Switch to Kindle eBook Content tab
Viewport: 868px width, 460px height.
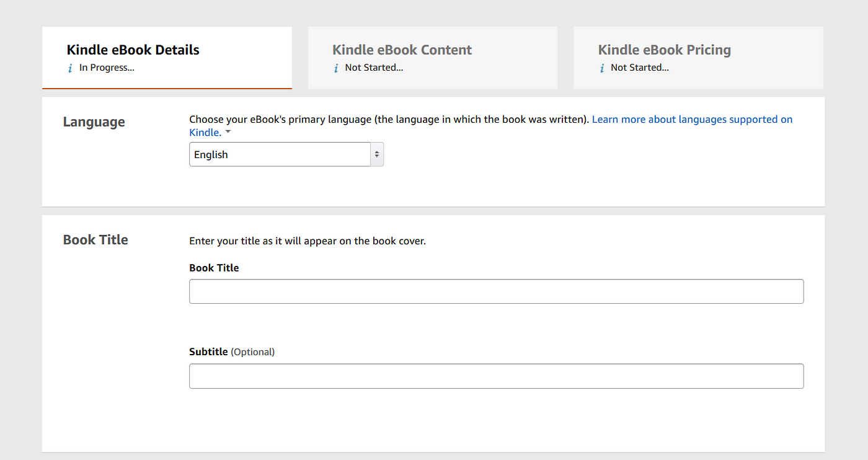click(x=433, y=58)
